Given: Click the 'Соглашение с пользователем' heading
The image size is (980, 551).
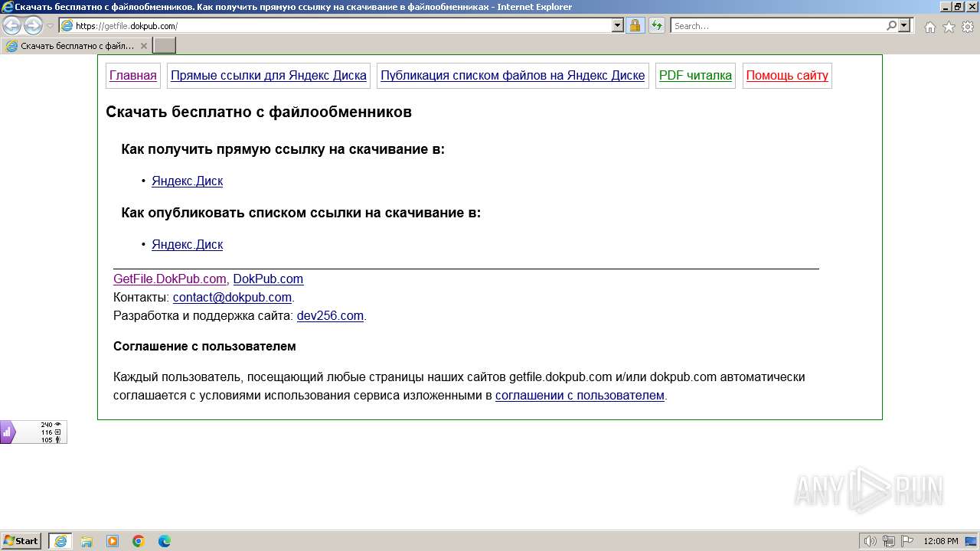Looking at the screenshot, I should (x=204, y=347).
